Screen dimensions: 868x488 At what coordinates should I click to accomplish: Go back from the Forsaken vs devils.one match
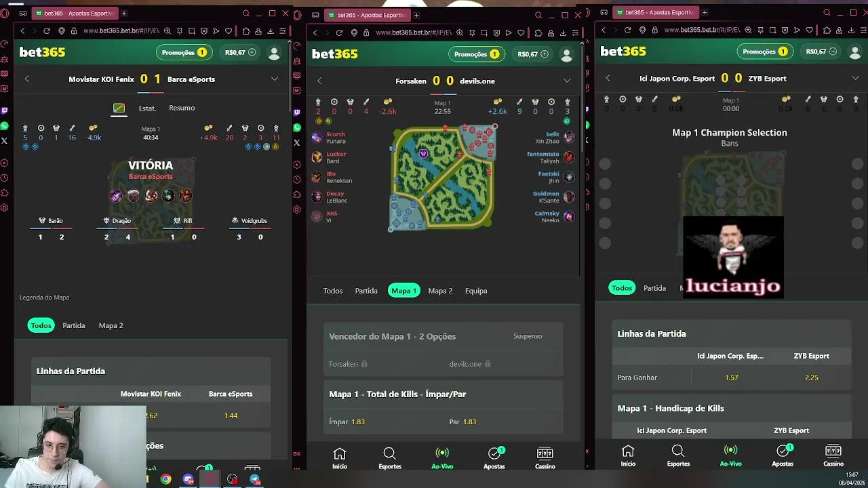319,81
